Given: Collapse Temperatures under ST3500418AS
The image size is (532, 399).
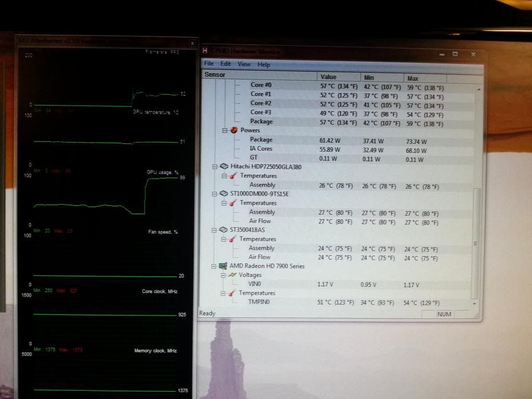Looking at the screenshot, I should click(x=223, y=239).
